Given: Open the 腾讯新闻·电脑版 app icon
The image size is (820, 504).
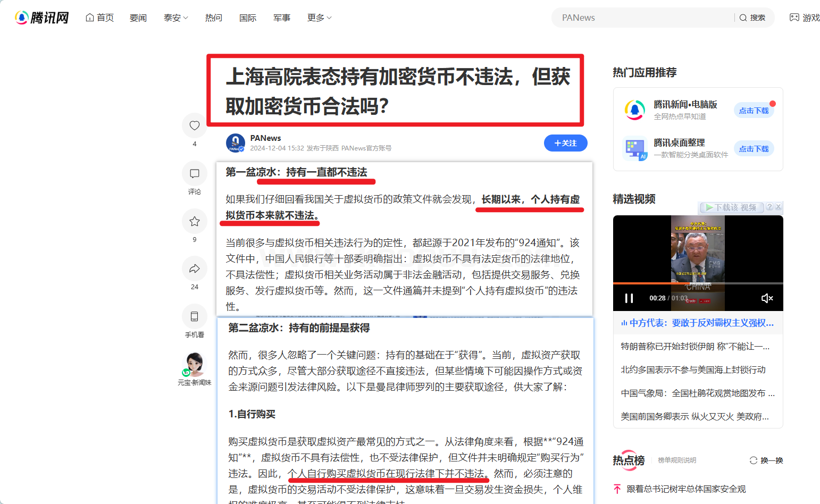Looking at the screenshot, I should 635,110.
